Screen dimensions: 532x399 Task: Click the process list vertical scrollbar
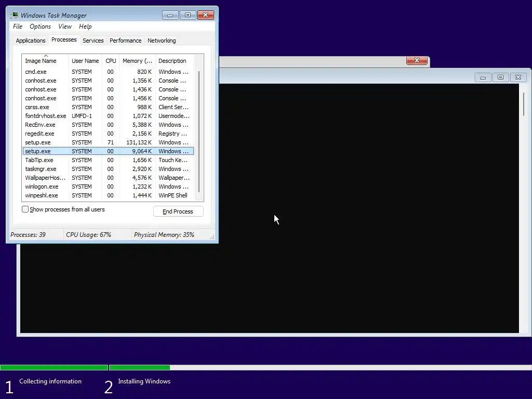point(199,131)
